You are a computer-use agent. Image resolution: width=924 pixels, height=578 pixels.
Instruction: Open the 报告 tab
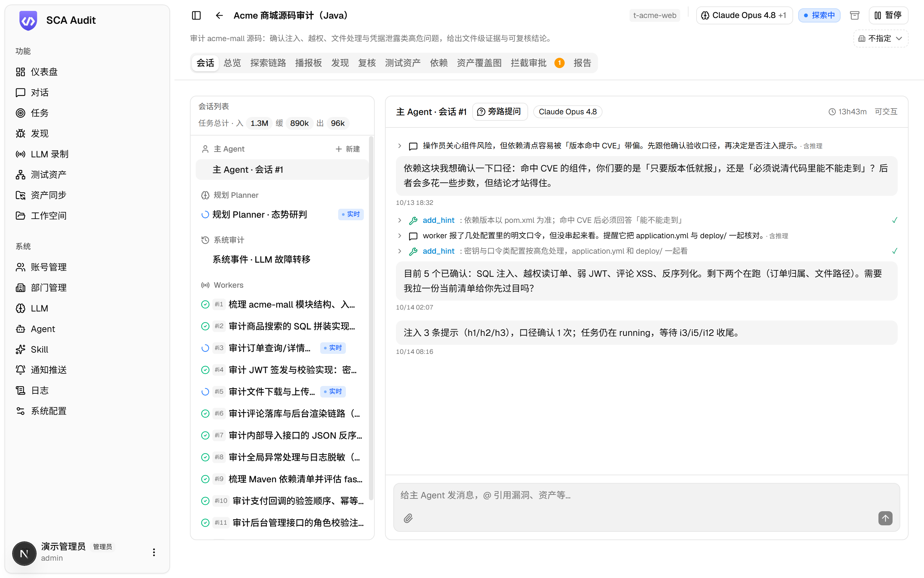[x=582, y=63]
